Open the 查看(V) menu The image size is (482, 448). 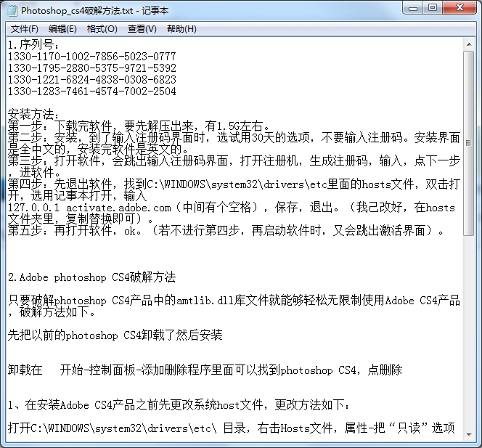[142, 29]
